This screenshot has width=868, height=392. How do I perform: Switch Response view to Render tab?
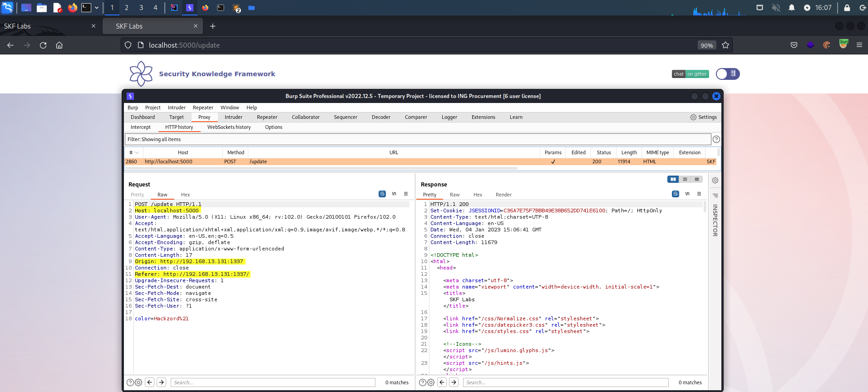click(503, 195)
